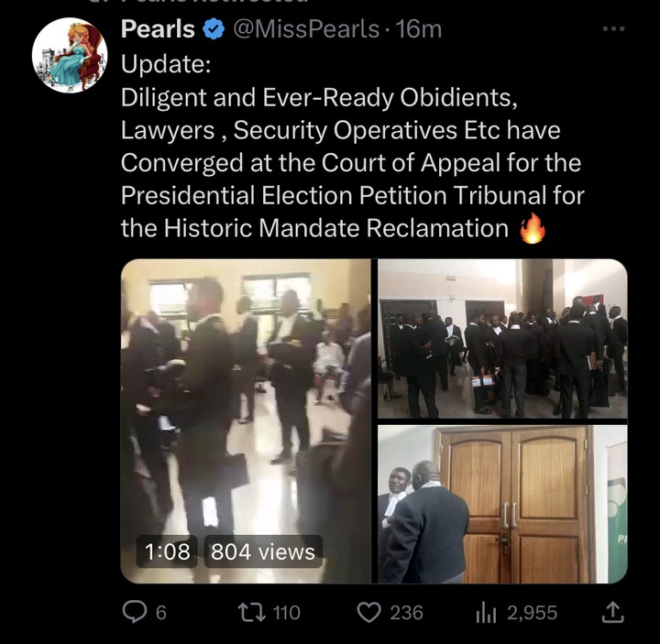
Task: Click the 2,955 view count
Action: pyautogui.click(x=532, y=613)
